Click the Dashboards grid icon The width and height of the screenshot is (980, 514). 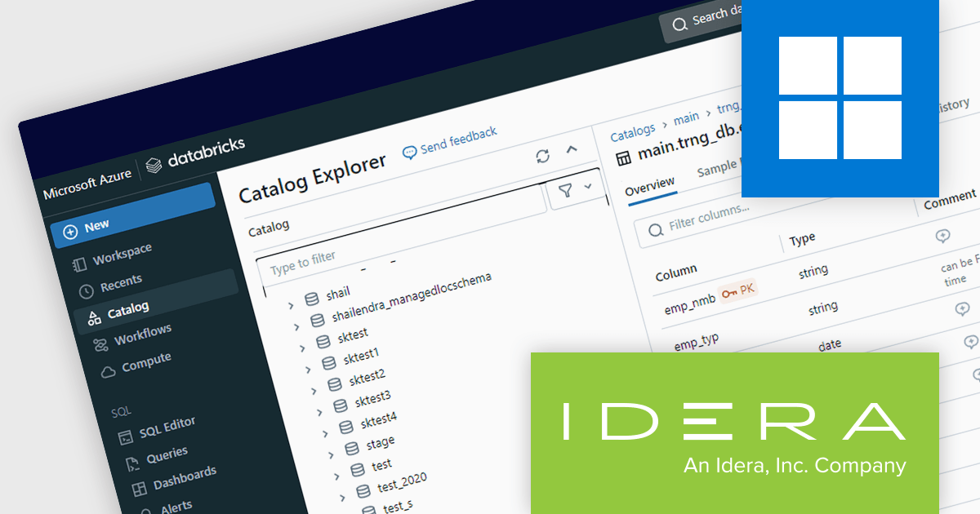click(x=140, y=490)
